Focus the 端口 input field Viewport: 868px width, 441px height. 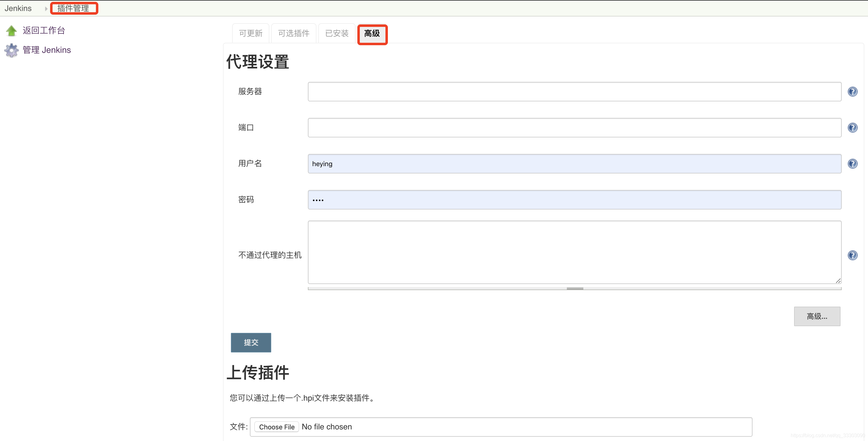[x=574, y=128]
